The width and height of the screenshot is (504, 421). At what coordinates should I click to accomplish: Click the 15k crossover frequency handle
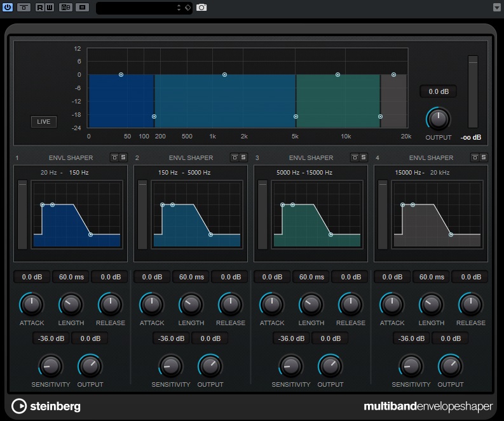380,117
